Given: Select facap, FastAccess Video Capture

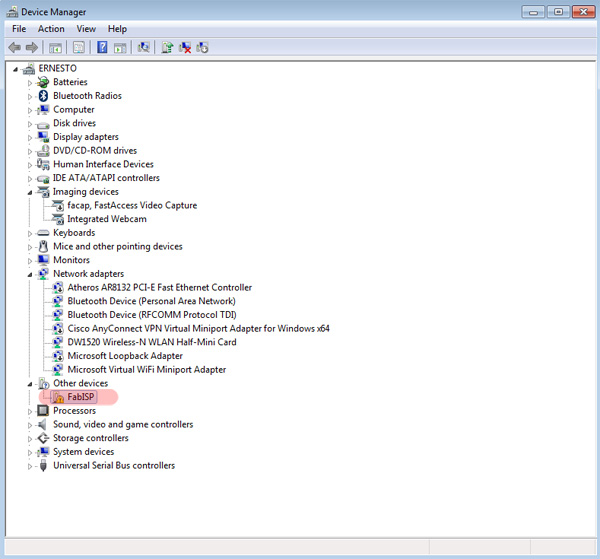Looking at the screenshot, I should pyautogui.click(x=132, y=205).
